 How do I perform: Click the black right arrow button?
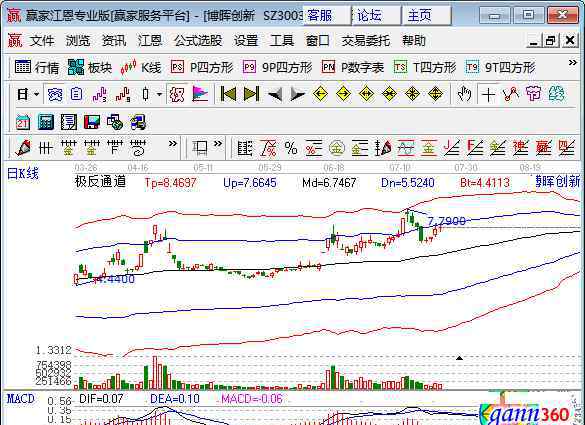coord(297,94)
